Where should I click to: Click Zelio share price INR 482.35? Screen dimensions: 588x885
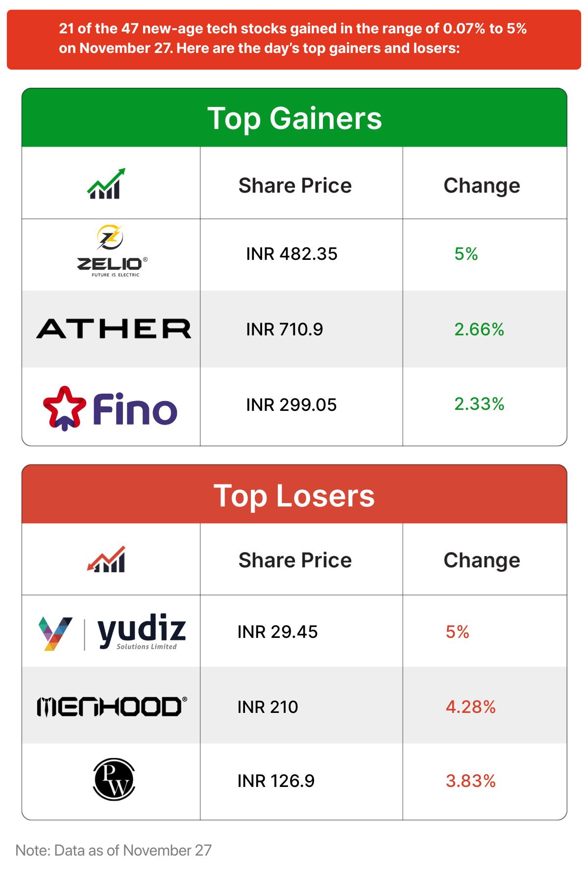(292, 254)
